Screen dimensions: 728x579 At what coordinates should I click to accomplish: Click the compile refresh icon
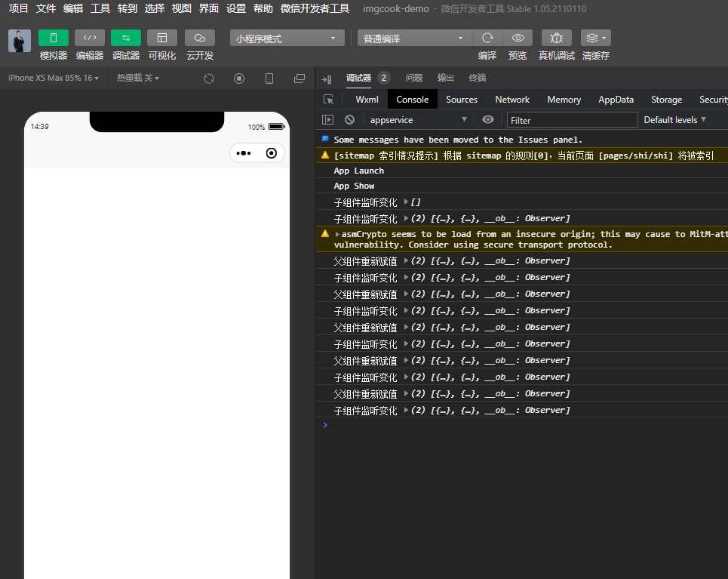click(x=487, y=38)
